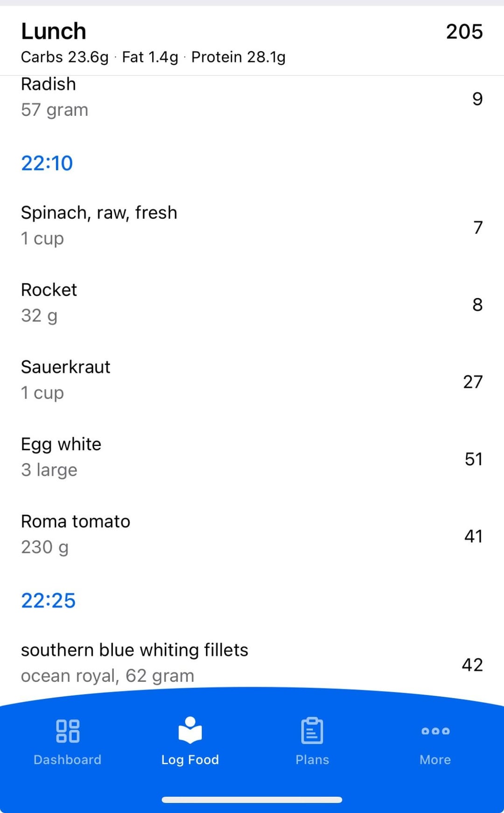
Task: Select the Log Food tab label
Action: 190,760
